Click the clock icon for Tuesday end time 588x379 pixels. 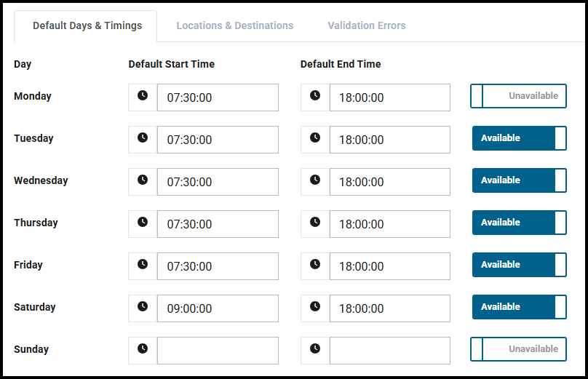click(314, 138)
